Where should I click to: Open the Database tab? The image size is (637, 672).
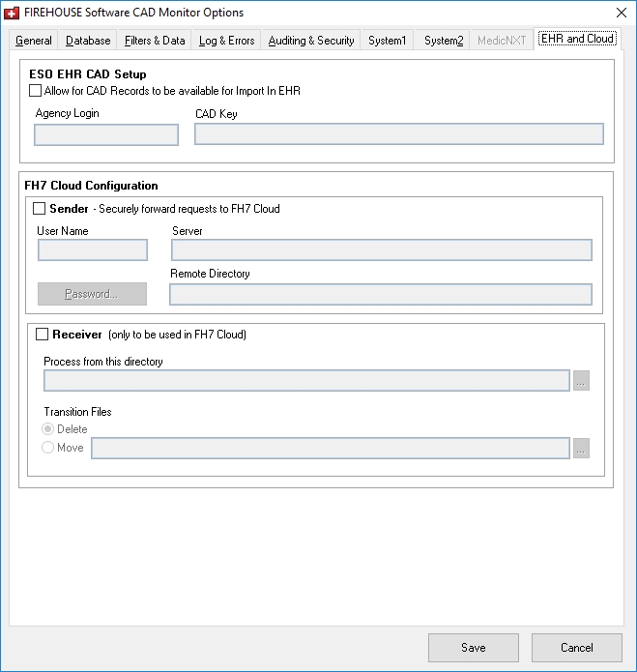click(88, 41)
